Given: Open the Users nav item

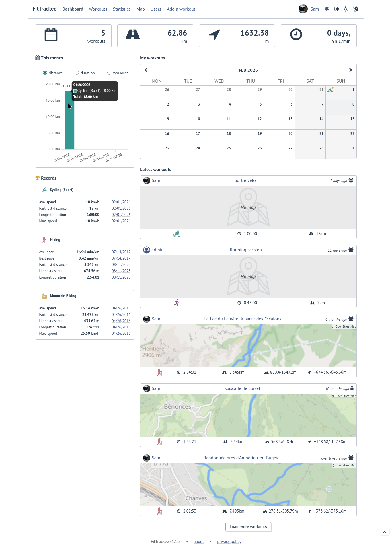Looking at the screenshot, I should coord(156,9).
